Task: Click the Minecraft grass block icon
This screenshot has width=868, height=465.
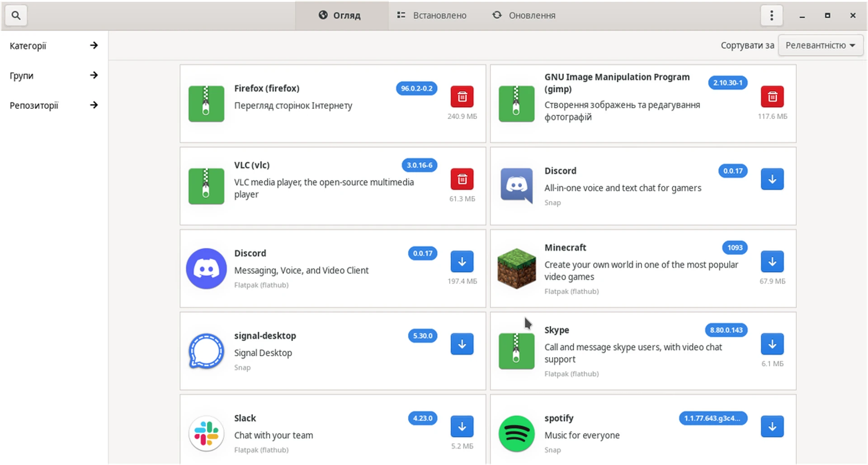Action: [516, 269]
